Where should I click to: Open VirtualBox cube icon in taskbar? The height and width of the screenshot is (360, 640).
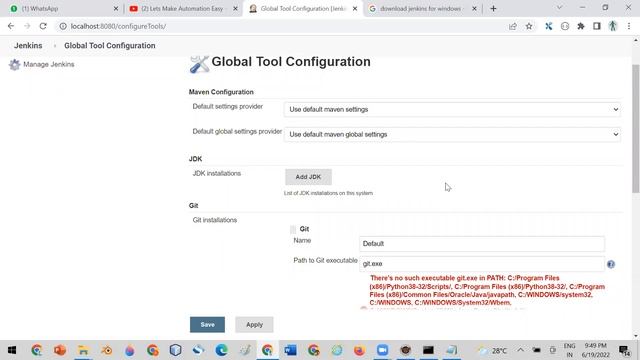(x=176, y=350)
